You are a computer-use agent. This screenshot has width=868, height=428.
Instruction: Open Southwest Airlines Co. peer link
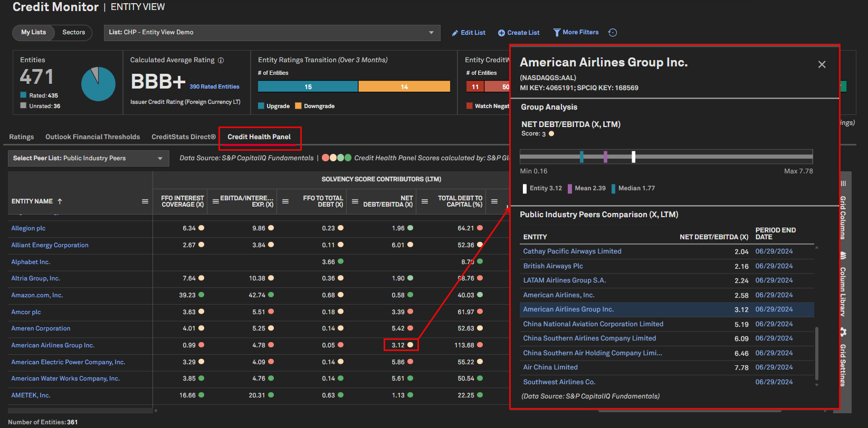[559, 382]
